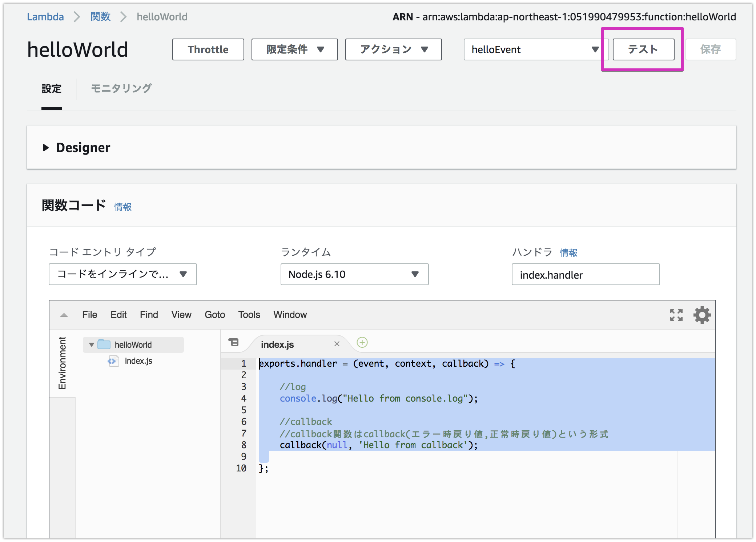
Task: Open the Tools menu
Action: [x=249, y=315]
